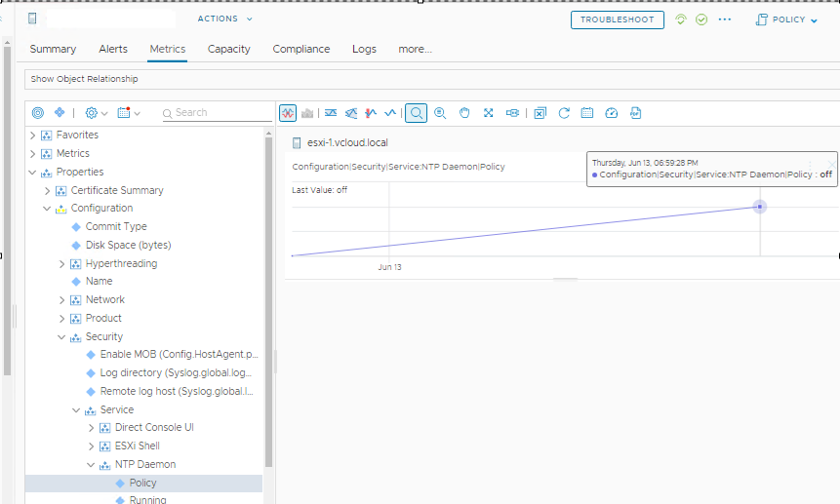Screen dimensions: 840x504
Task: Expand the Favorites tree node
Action: coord(33,136)
